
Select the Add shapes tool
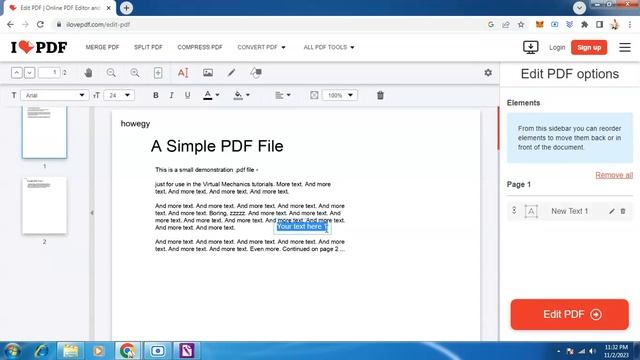[x=256, y=73]
